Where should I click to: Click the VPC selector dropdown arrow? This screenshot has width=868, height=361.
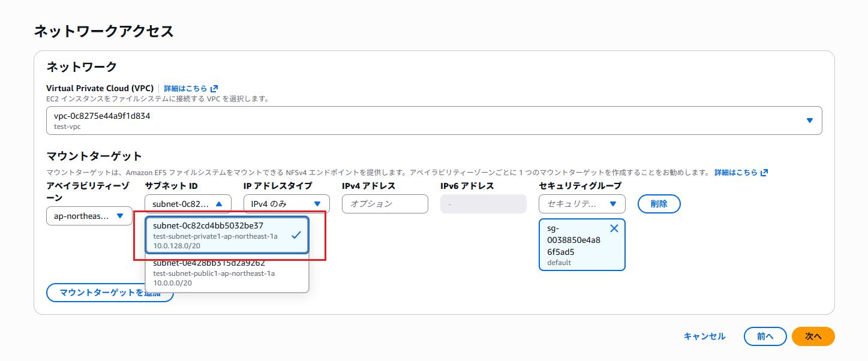click(x=810, y=121)
